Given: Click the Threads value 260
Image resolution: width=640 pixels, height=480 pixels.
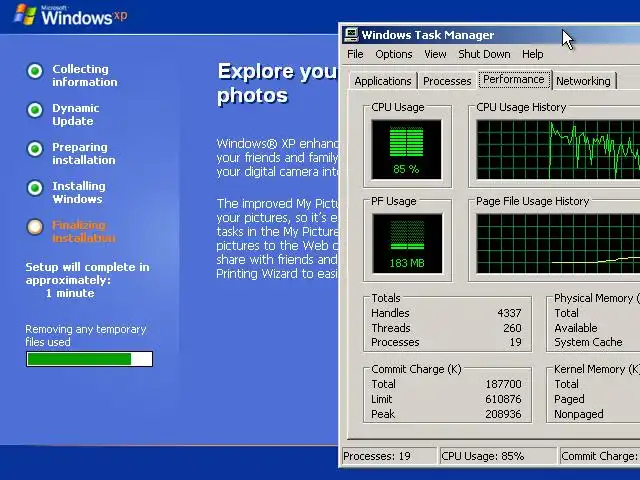Looking at the screenshot, I should click(512, 328).
